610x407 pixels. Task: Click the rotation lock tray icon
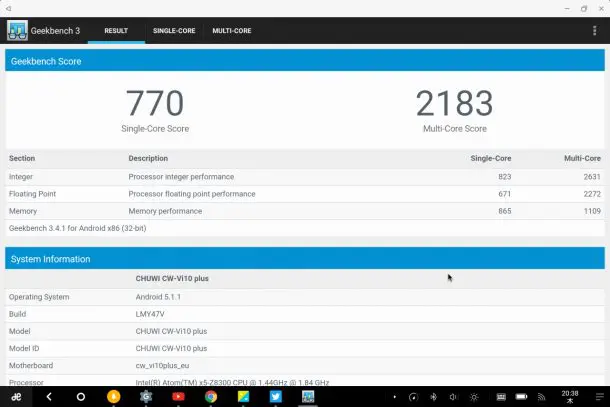[413, 397]
